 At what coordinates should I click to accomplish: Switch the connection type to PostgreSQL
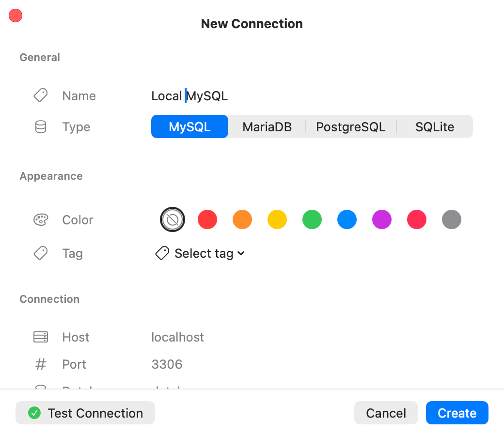coord(350,126)
